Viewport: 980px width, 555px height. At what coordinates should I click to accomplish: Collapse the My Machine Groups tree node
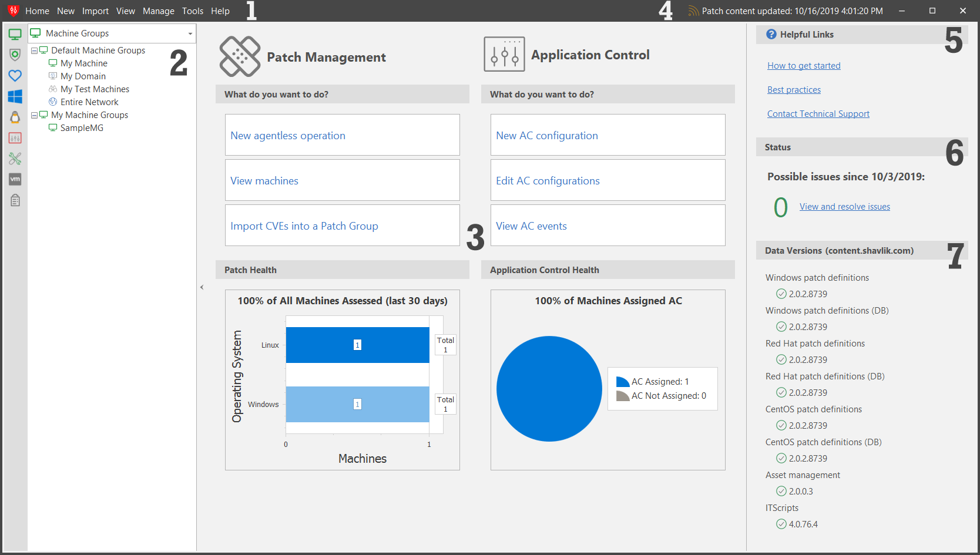click(x=34, y=116)
